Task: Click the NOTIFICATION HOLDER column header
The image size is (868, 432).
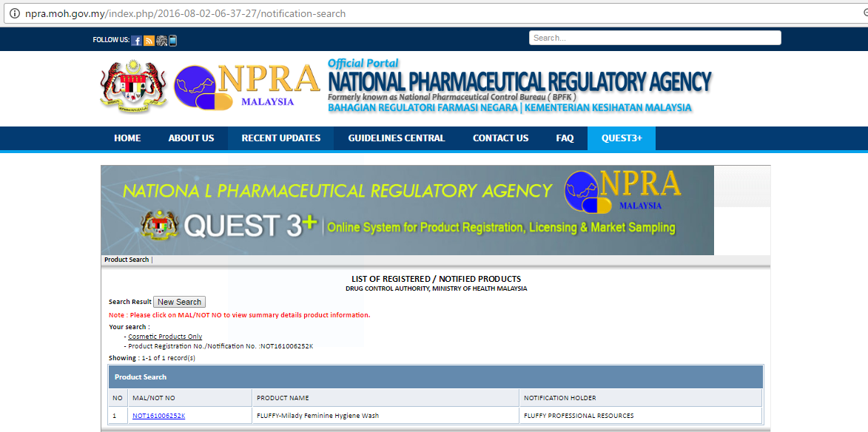Action: coord(641,398)
